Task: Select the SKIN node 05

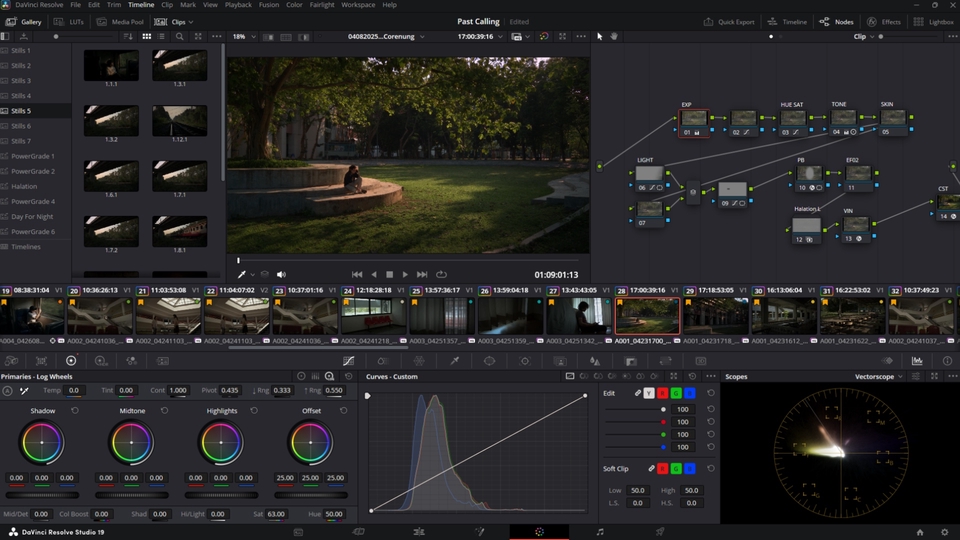Action: [x=893, y=122]
